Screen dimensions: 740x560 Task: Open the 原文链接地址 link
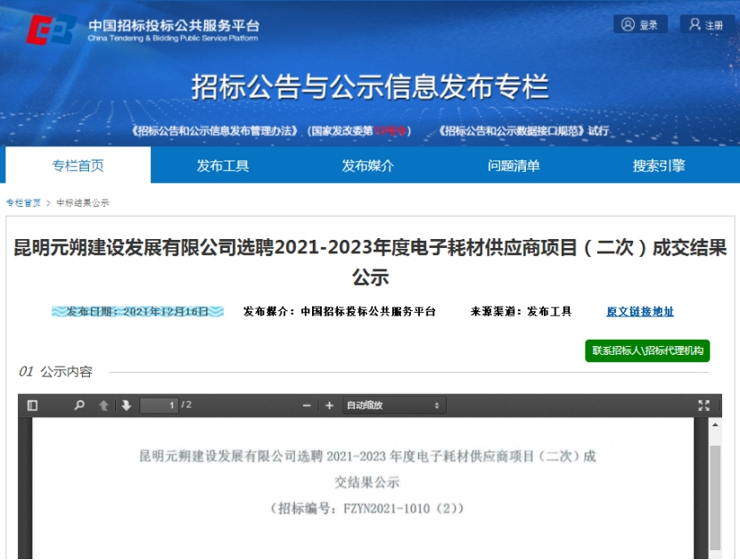[639, 312]
